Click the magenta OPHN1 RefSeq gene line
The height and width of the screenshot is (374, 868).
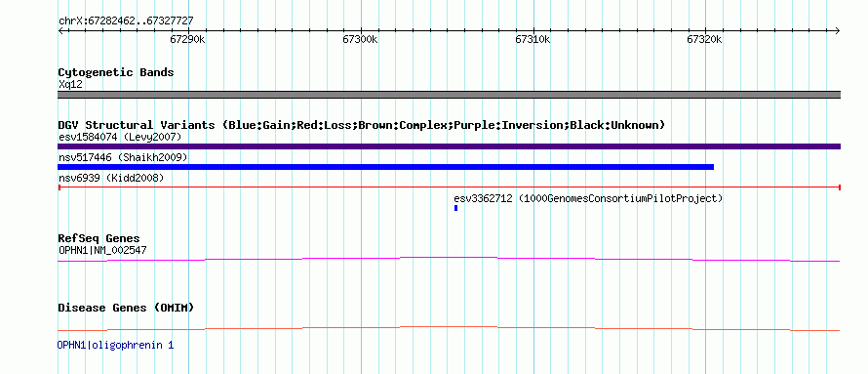[449, 259]
